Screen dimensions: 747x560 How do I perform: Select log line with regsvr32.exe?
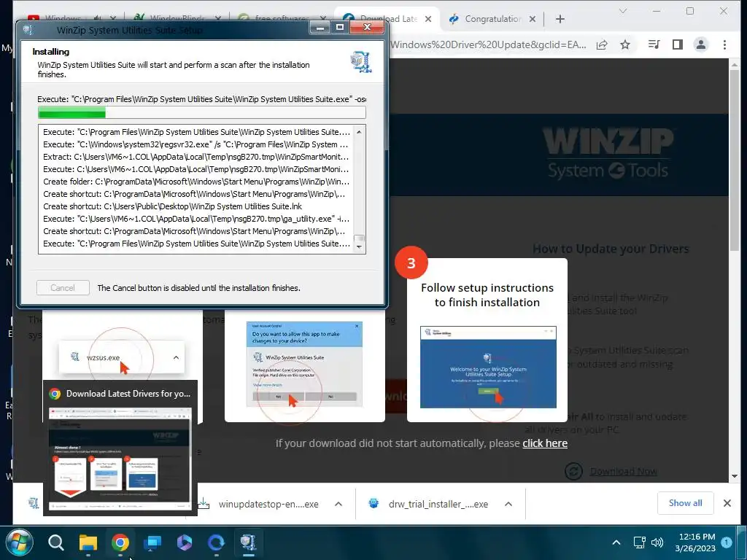[196, 144]
